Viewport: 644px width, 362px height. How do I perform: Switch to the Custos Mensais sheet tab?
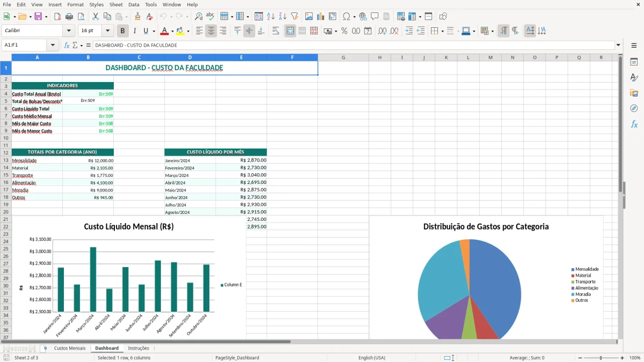tap(69, 348)
